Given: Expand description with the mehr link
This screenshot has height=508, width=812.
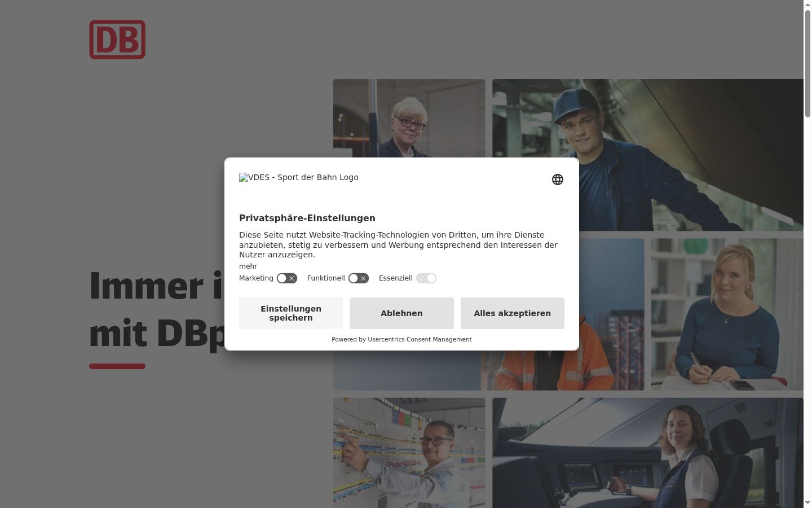Looking at the screenshot, I should pos(248,266).
